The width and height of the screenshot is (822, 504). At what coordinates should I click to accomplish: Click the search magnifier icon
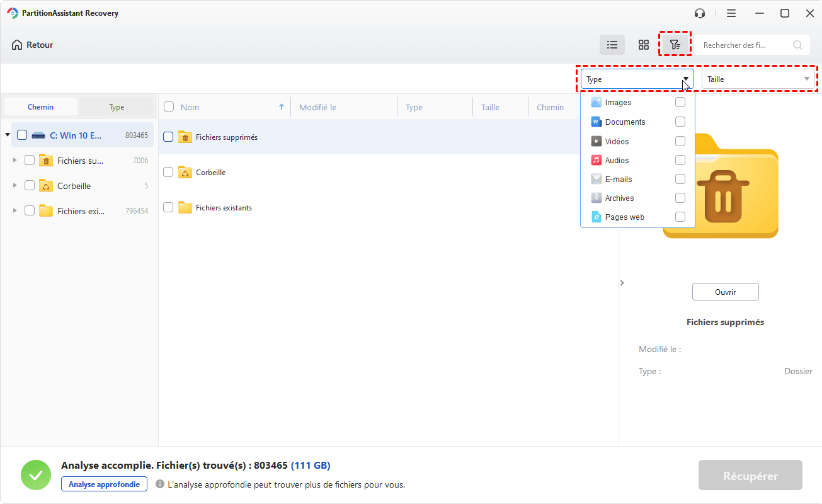coord(798,45)
